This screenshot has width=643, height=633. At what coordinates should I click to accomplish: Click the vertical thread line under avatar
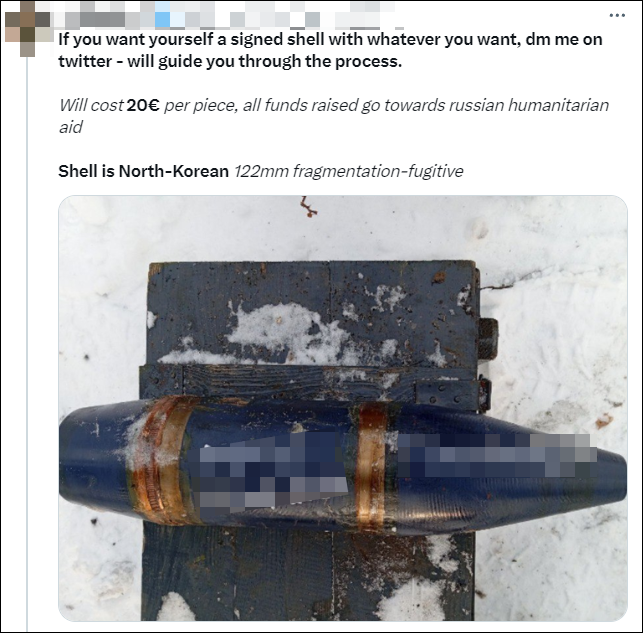[27, 344]
